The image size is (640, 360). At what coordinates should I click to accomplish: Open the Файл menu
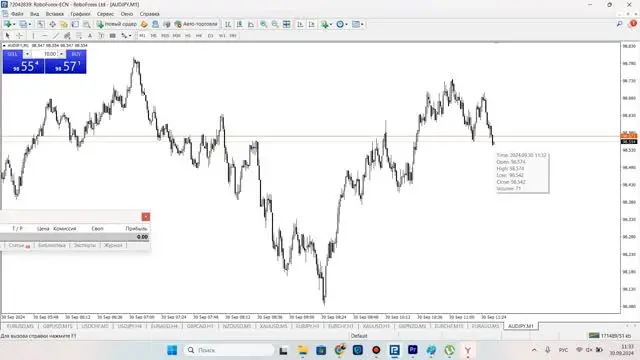[17, 14]
